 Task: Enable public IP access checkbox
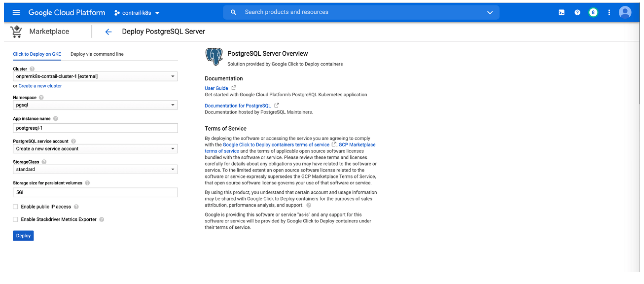pyautogui.click(x=16, y=207)
